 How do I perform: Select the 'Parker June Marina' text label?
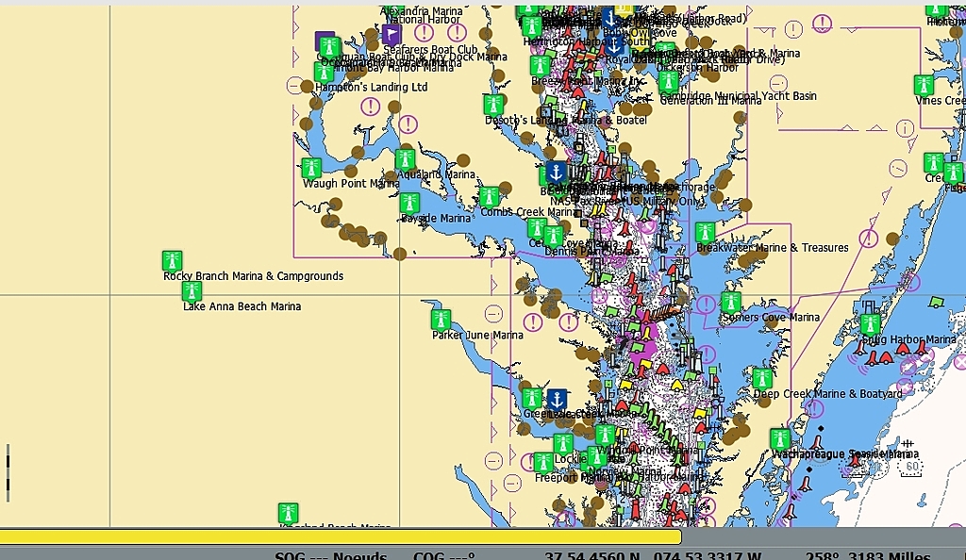click(477, 336)
